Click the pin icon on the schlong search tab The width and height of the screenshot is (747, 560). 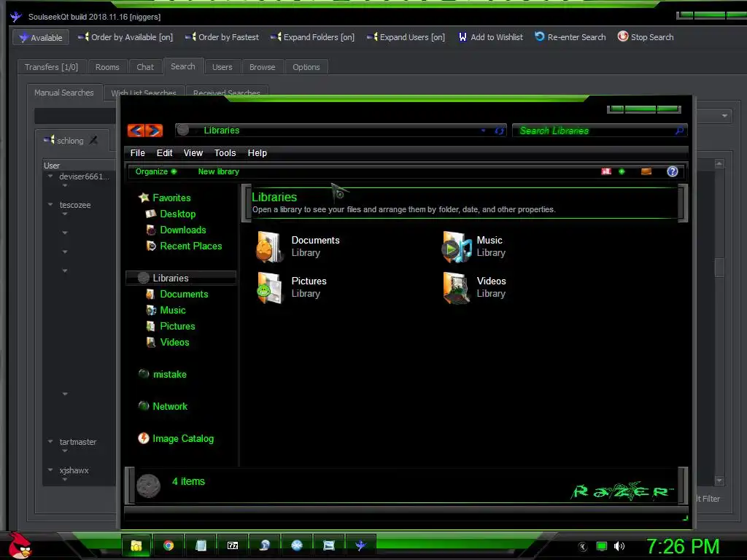coord(93,140)
